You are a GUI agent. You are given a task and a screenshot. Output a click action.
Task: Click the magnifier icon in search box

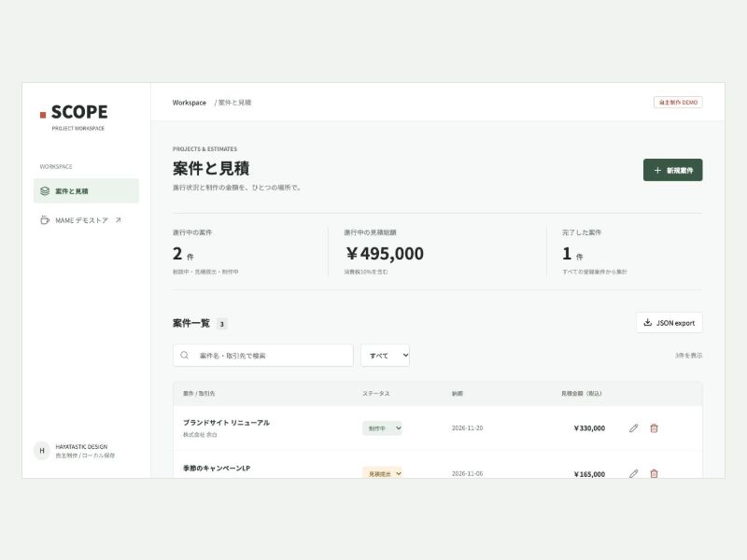(184, 356)
